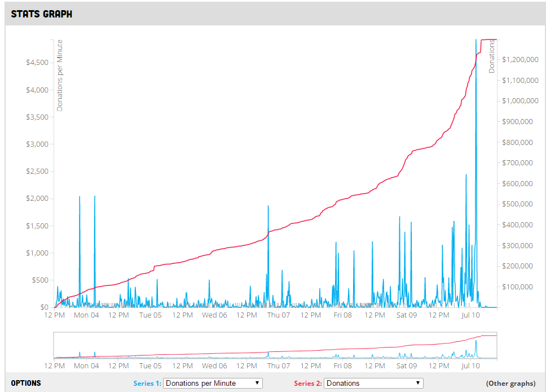Click the $3,000 left axis label
This screenshot has width=546, height=392.
point(37,144)
